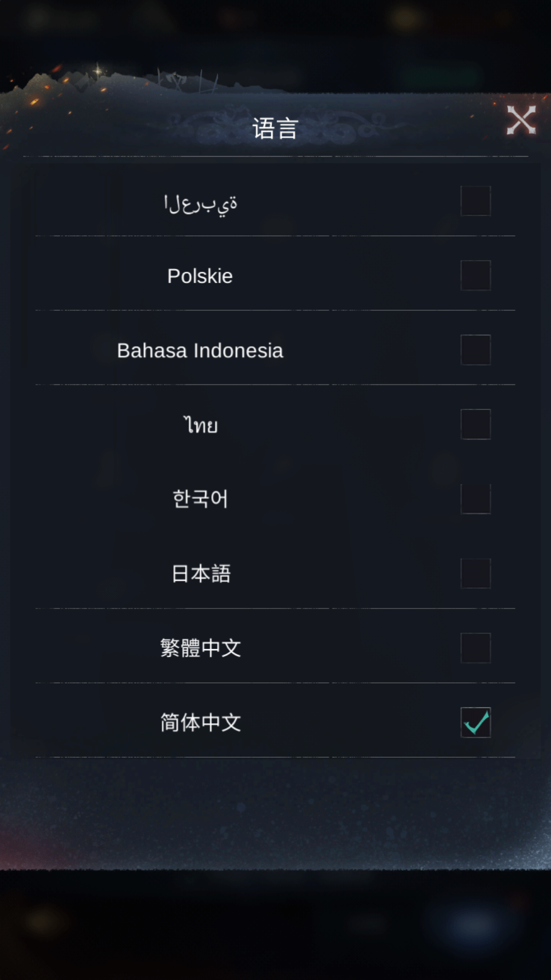
Task: Select the Arabic language label
Action: pyautogui.click(x=201, y=204)
